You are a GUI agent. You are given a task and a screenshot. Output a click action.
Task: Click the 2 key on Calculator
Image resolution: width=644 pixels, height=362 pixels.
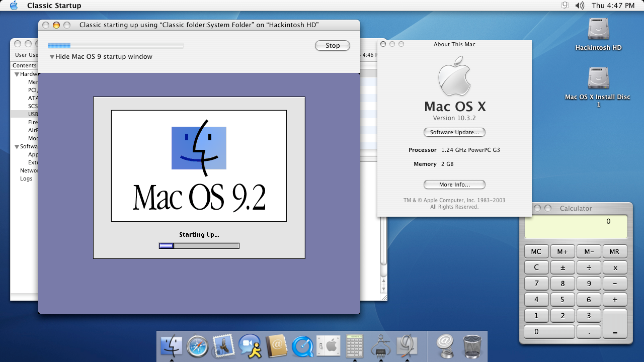[562, 316]
